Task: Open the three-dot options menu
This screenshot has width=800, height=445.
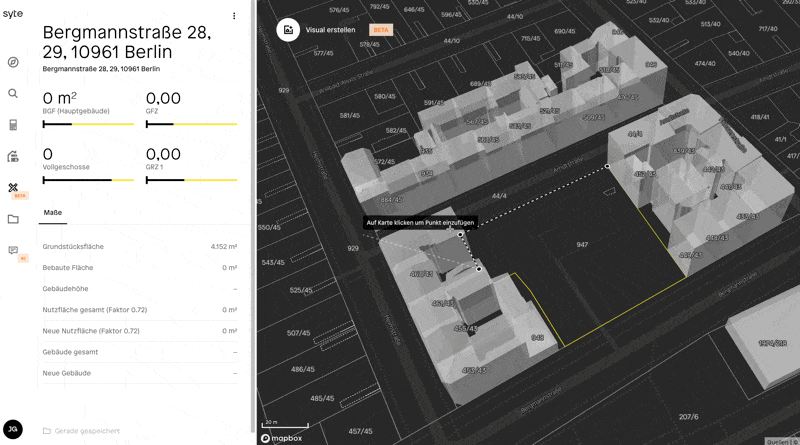Action: point(234,16)
